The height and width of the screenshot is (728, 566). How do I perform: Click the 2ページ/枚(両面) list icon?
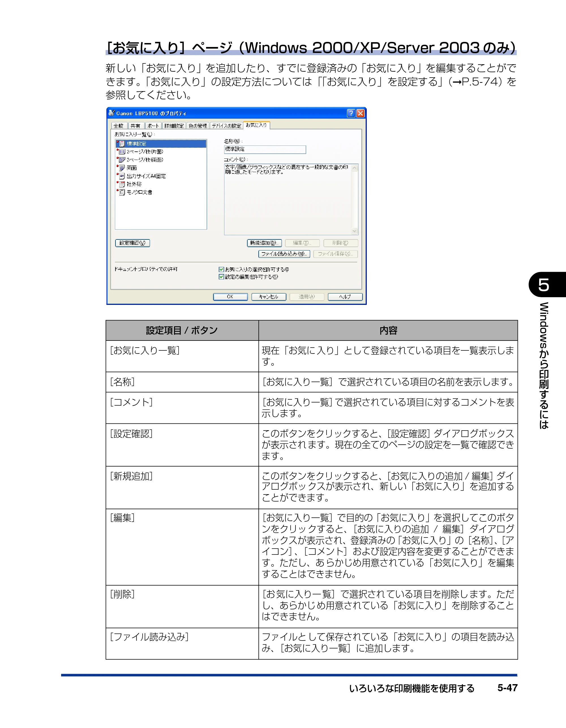[x=121, y=160]
